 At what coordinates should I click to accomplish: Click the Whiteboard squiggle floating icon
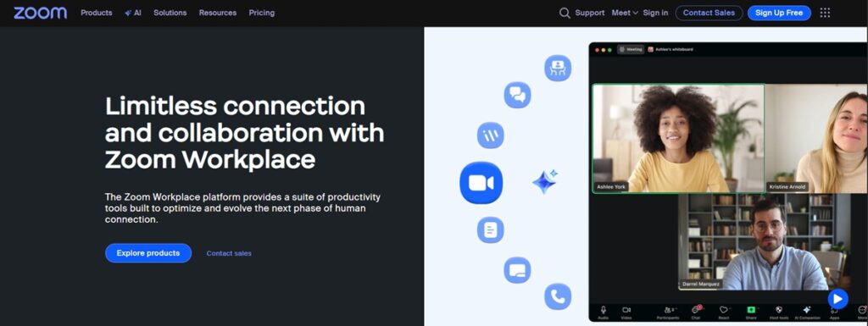click(491, 135)
